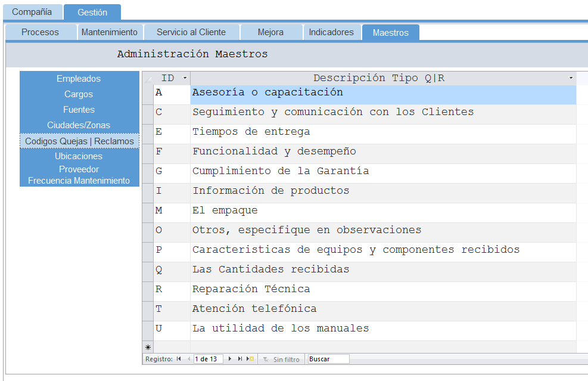588x381 pixels.
Task: Open the Descripción Tipo Q|R column dropdown
Action: coord(571,78)
